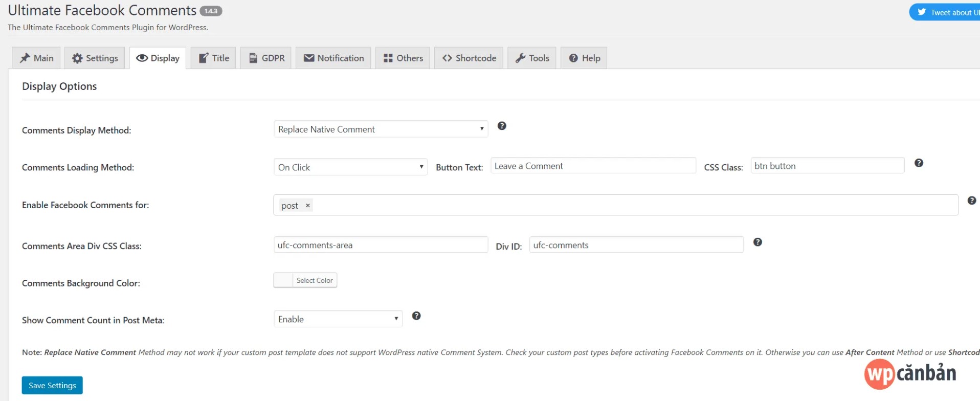The image size is (980, 401).
Task: Open the GDPR tab
Action: click(x=266, y=58)
